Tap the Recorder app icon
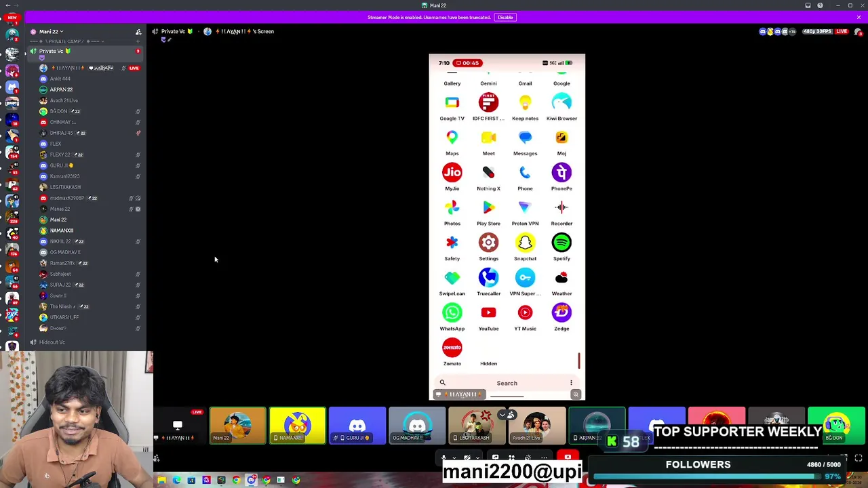The image size is (868, 488). click(x=561, y=207)
